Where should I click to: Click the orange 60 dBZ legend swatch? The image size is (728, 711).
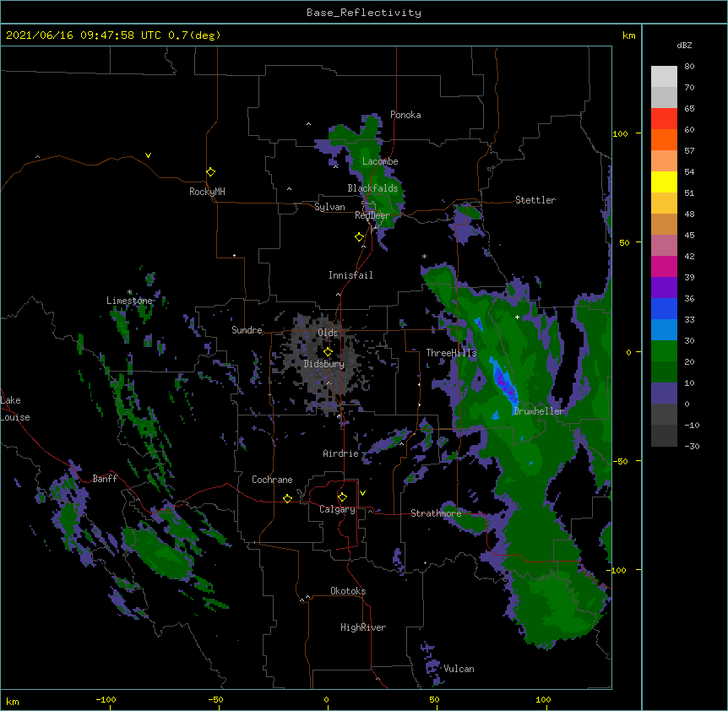click(664, 139)
